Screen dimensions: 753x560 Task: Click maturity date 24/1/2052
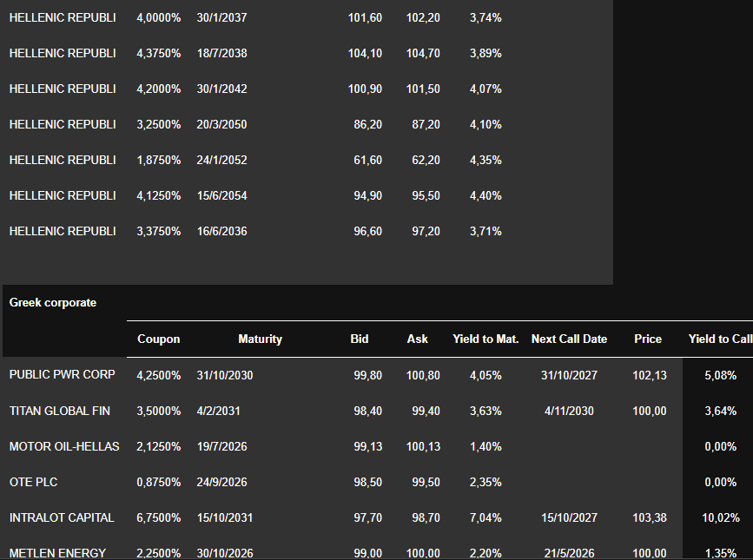point(221,161)
